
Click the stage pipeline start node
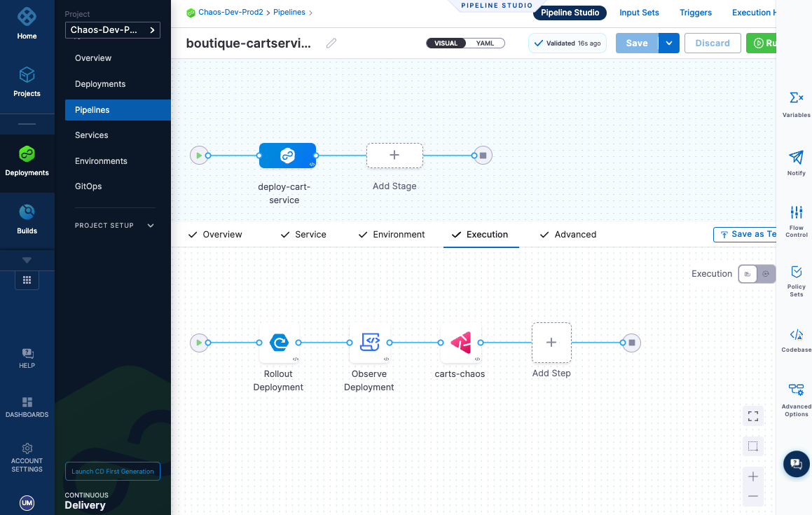[x=199, y=156]
